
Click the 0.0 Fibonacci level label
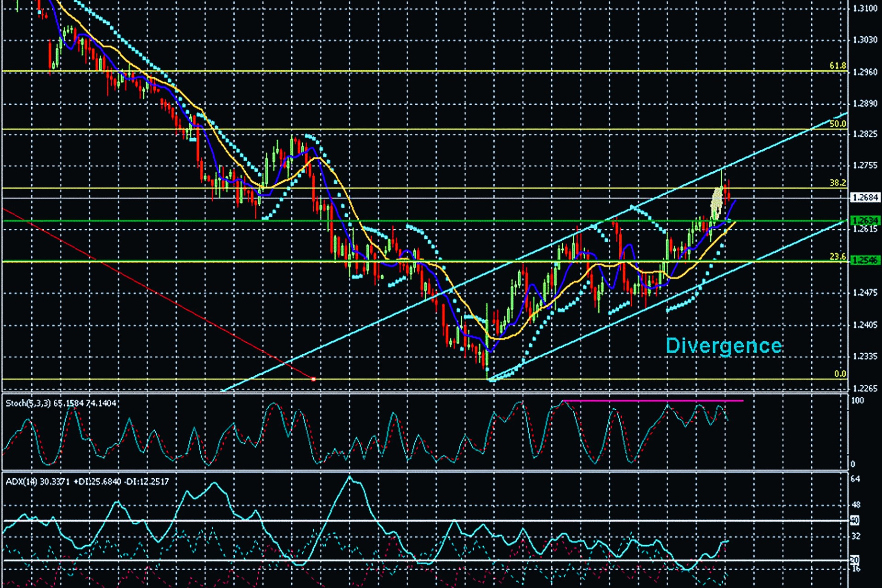pyautogui.click(x=840, y=373)
